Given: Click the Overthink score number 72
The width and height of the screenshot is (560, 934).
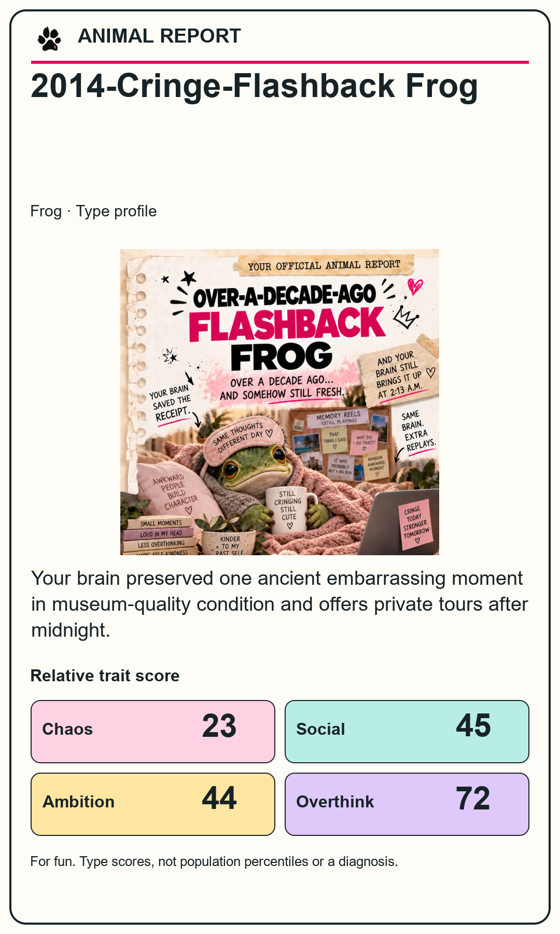Looking at the screenshot, I should click(473, 799).
